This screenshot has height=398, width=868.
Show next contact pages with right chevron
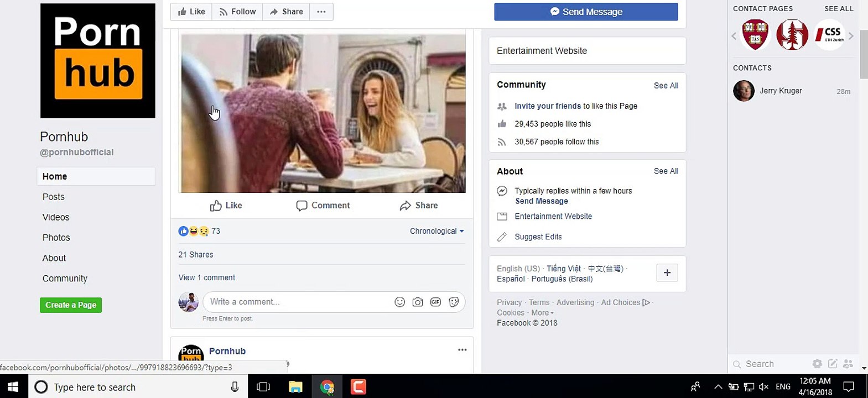(x=851, y=36)
